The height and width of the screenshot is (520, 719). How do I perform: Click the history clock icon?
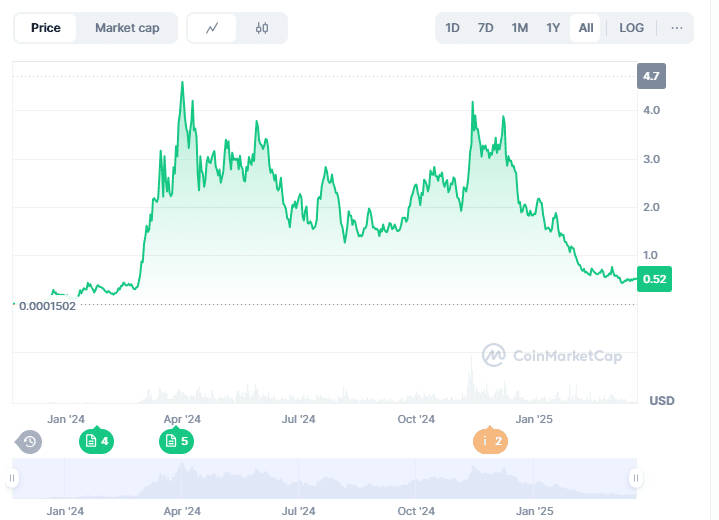pyautogui.click(x=29, y=442)
